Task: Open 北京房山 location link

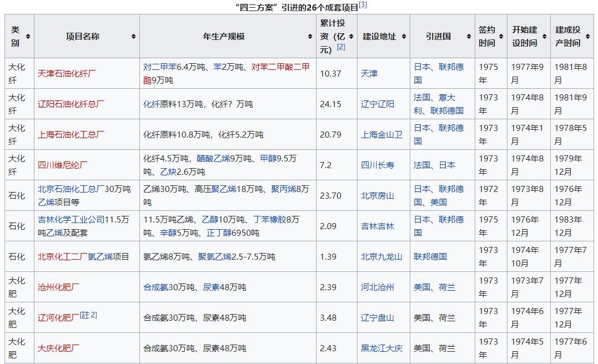Action: click(378, 195)
